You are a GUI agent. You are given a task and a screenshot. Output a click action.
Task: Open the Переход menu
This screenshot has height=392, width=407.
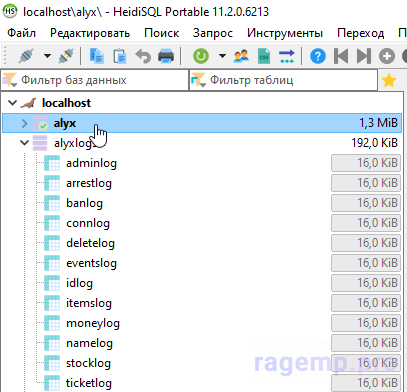point(360,33)
